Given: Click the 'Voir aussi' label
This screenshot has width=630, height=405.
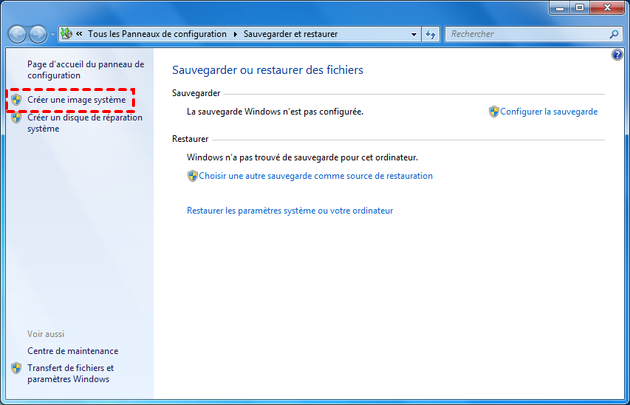Looking at the screenshot, I should 46,334.
